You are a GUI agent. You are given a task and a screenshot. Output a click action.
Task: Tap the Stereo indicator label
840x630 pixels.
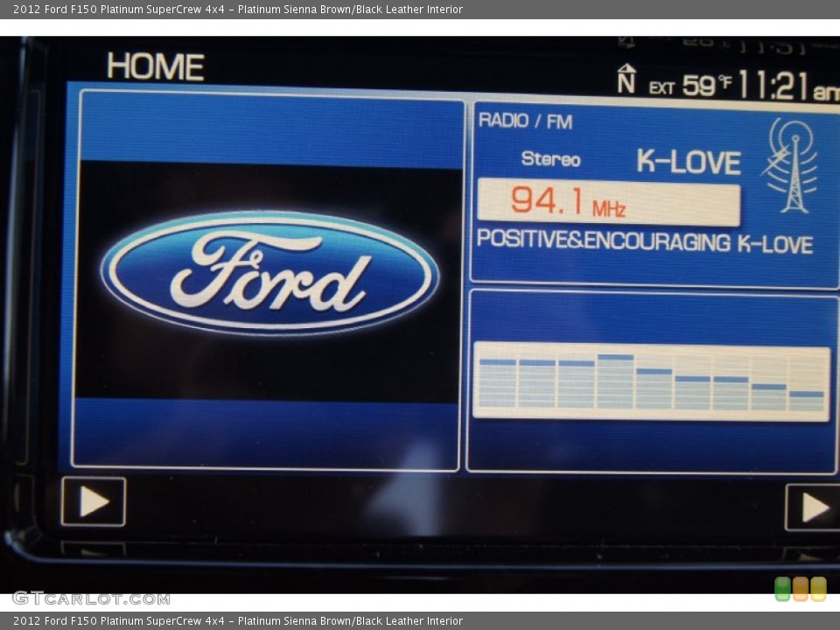(x=550, y=159)
